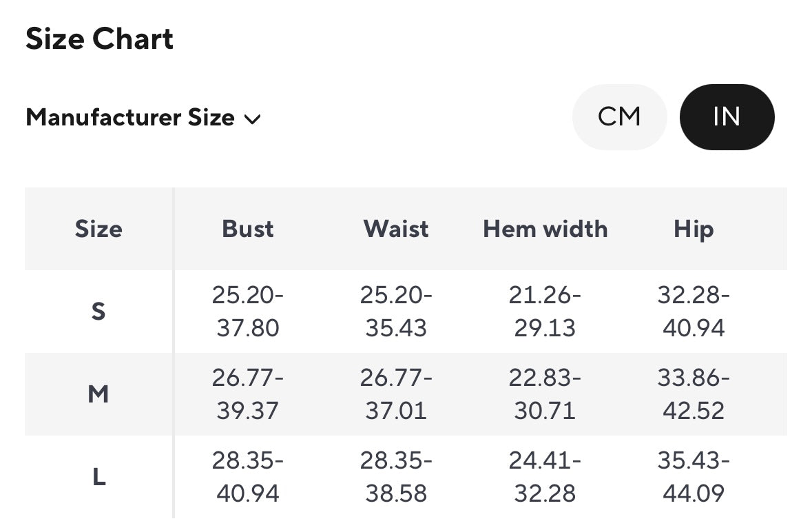
Task: Click the Hem width column header
Action: pos(545,229)
